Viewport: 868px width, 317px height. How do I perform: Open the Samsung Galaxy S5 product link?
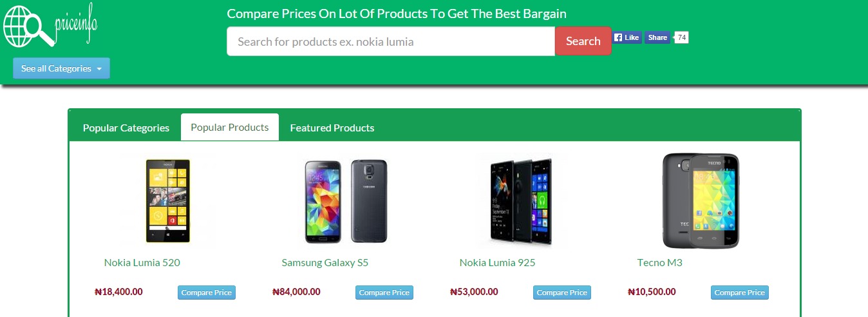[325, 263]
